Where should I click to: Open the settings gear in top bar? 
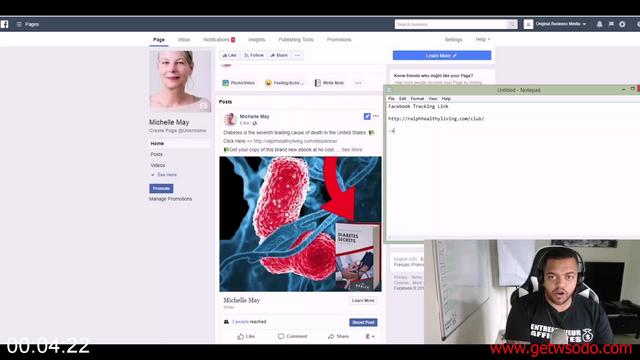click(622, 24)
